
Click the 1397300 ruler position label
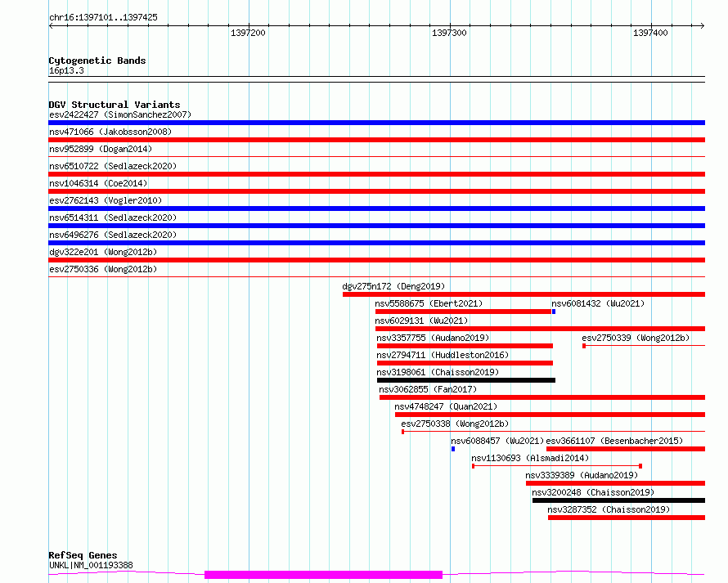tap(449, 33)
